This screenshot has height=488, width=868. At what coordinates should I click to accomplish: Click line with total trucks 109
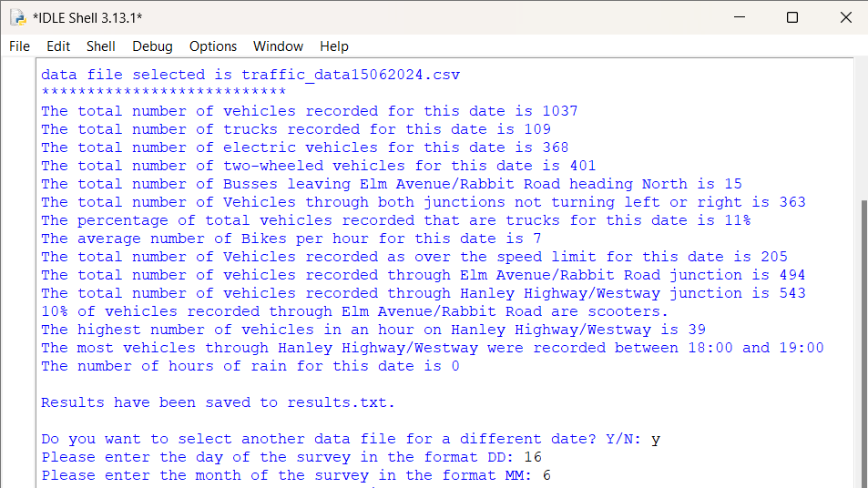[296, 129]
